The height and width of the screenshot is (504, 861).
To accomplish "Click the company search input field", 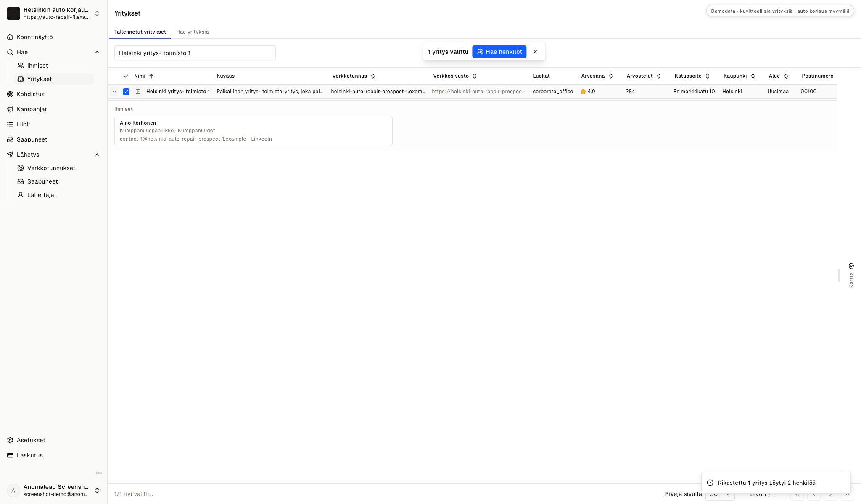I will tap(195, 53).
